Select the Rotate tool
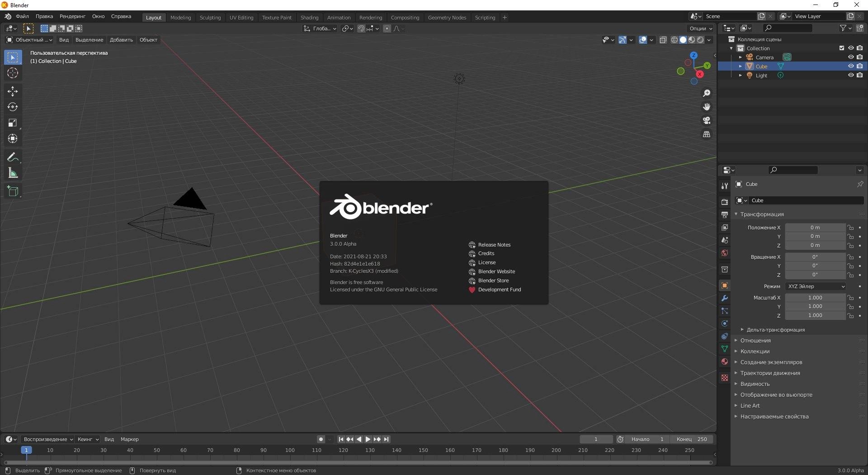This screenshot has height=475, width=868. [x=13, y=107]
